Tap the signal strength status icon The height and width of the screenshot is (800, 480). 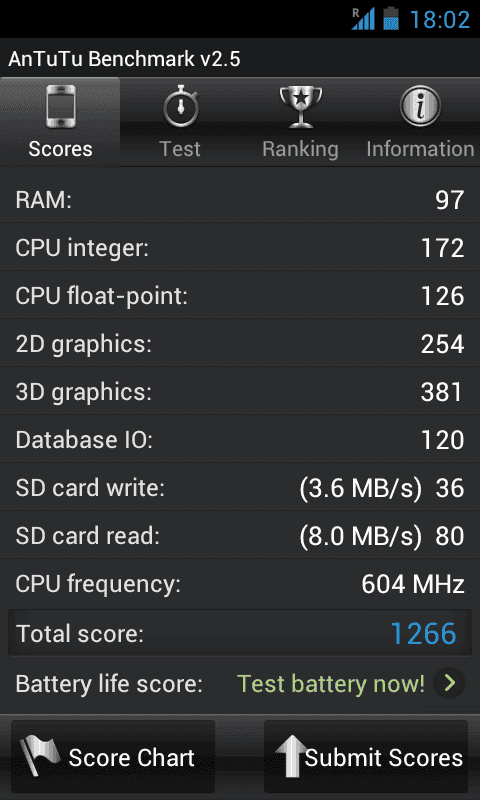[x=363, y=19]
